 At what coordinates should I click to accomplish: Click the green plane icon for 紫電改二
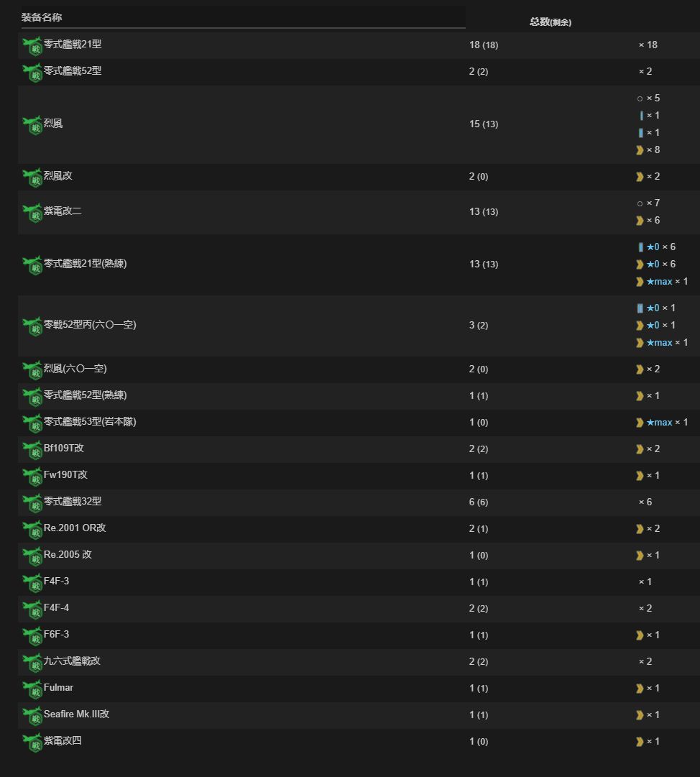point(32,213)
